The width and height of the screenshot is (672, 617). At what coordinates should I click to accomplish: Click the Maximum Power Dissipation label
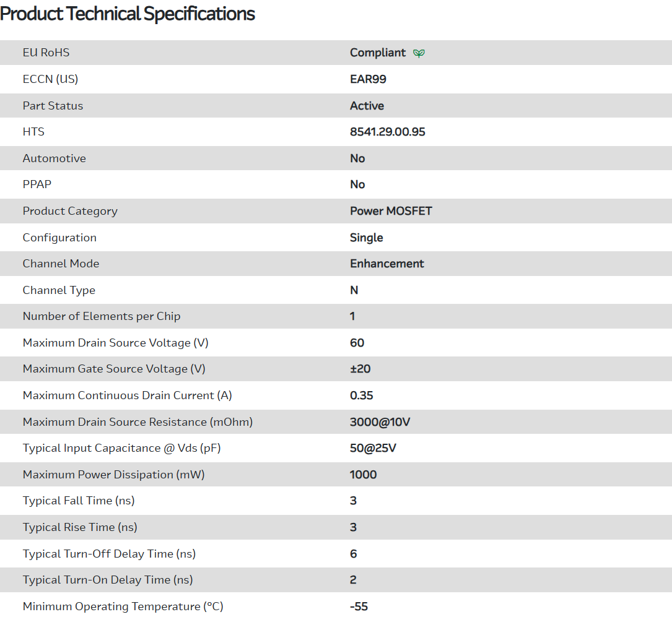[x=113, y=475]
